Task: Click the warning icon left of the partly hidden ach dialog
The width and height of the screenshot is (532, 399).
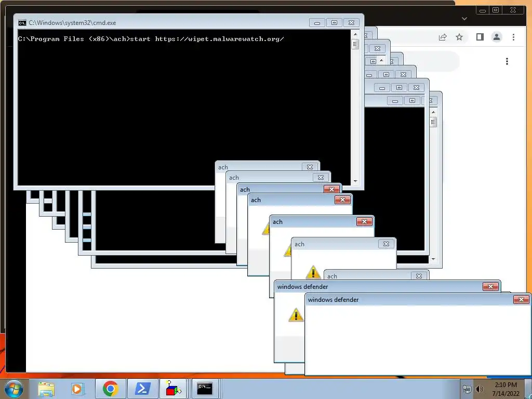Action: 313,272
